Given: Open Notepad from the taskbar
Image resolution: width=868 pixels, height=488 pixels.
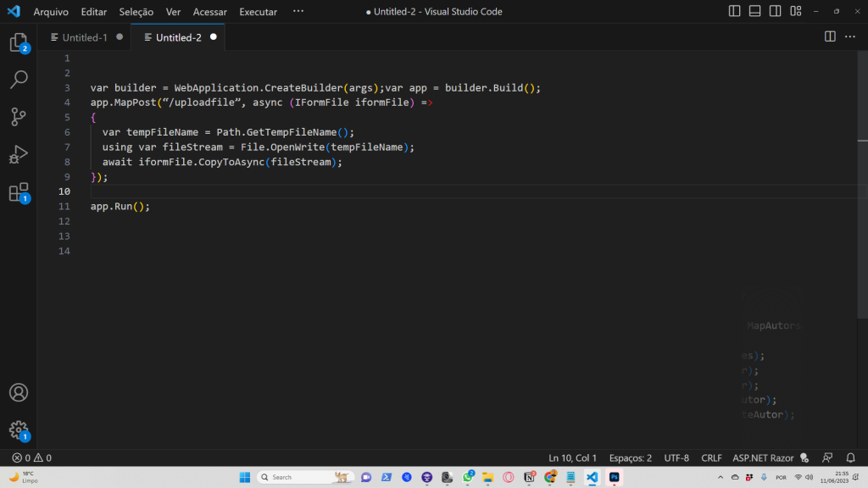Looking at the screenshot, I should pos(570,477).
